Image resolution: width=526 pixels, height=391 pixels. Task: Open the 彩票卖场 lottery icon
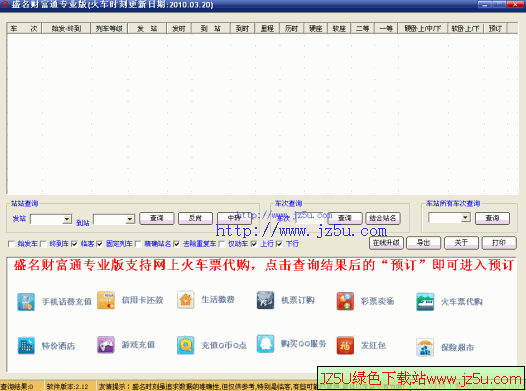coord(345,301)
